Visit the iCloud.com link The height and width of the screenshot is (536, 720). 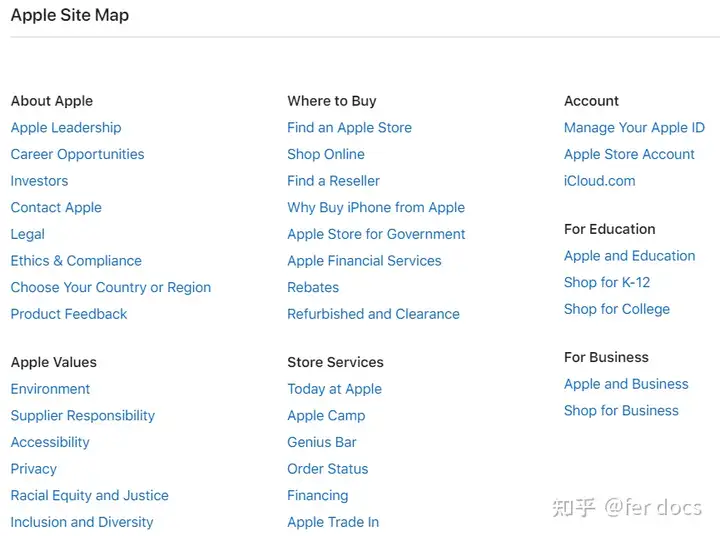click(600, 181)
